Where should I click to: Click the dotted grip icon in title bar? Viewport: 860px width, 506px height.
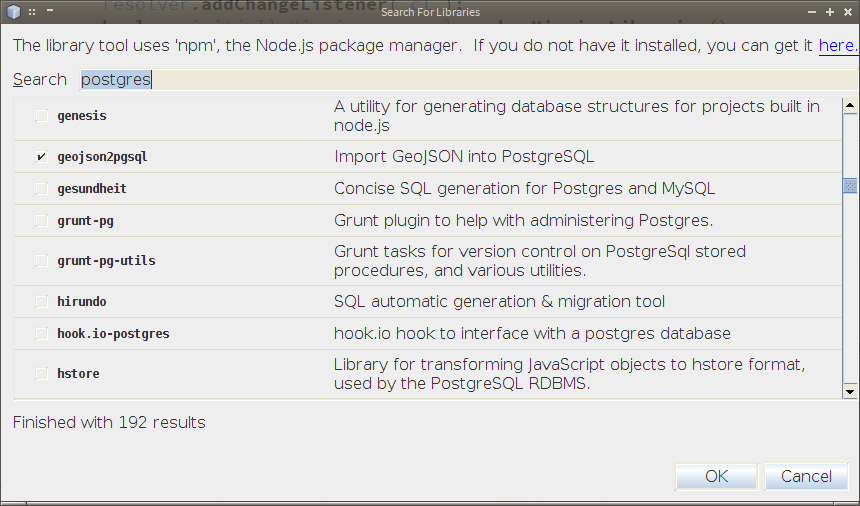(x=32, y=12)
